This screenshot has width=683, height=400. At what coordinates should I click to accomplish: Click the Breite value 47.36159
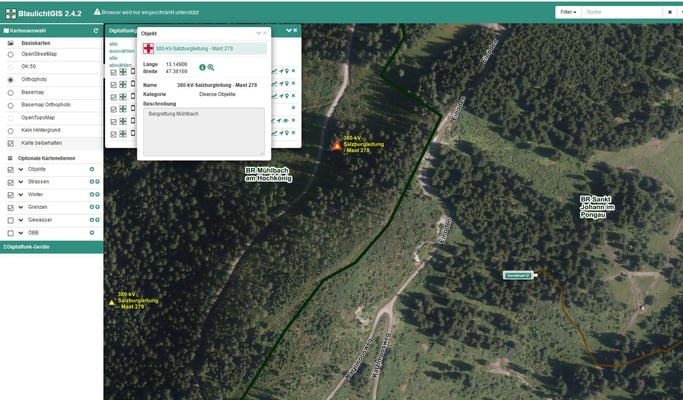(176, 71)
